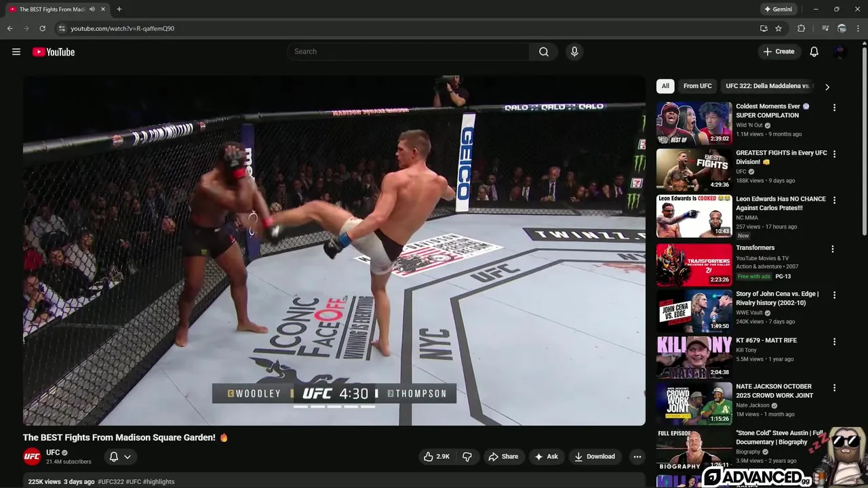Open the UFC channel name link

click(53, 453)
